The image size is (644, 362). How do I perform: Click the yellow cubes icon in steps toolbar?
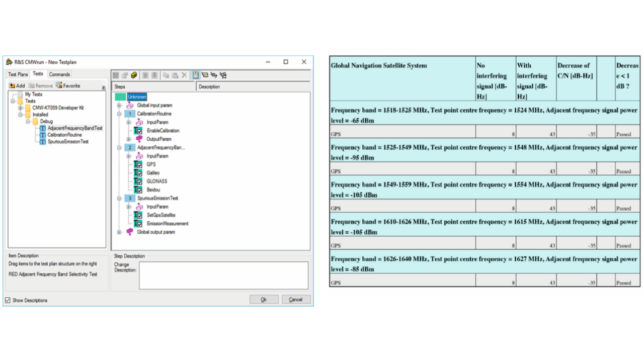134,75
